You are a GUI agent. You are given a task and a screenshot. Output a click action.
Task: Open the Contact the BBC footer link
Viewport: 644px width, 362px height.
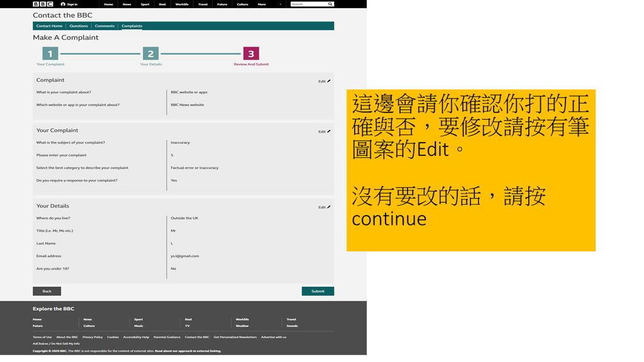[197, 337]
